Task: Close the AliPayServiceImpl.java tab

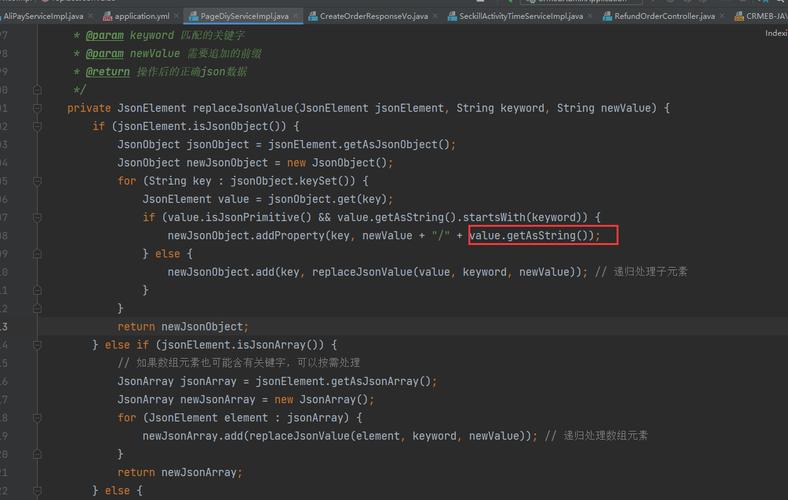Action: [x=90, y=16]
